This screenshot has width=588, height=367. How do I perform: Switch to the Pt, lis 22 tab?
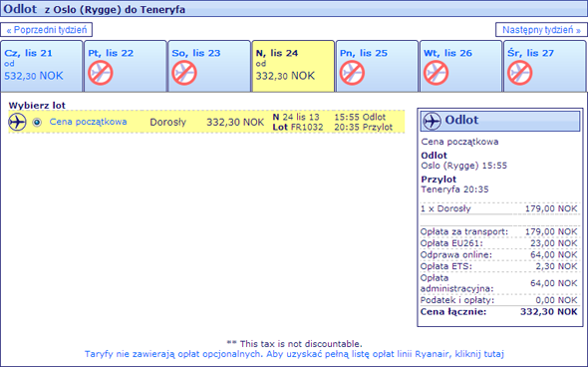[126, 66]
